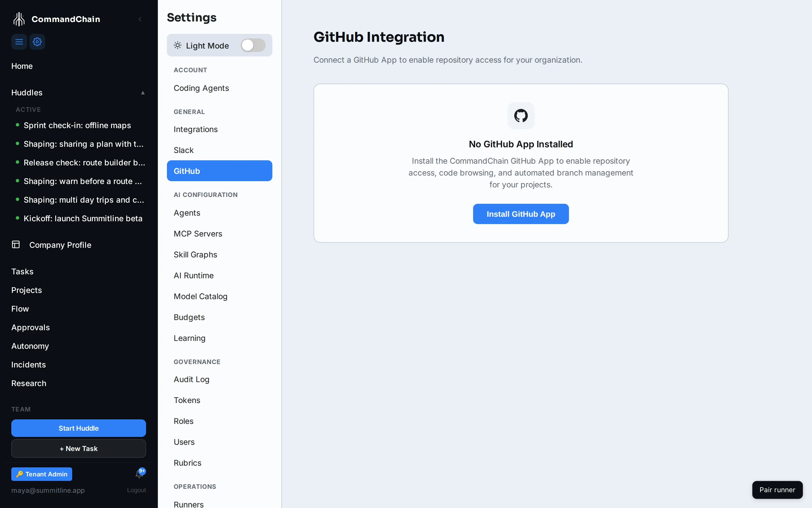Click the sun icon next to Light Mode

click(x=178, y=45)
